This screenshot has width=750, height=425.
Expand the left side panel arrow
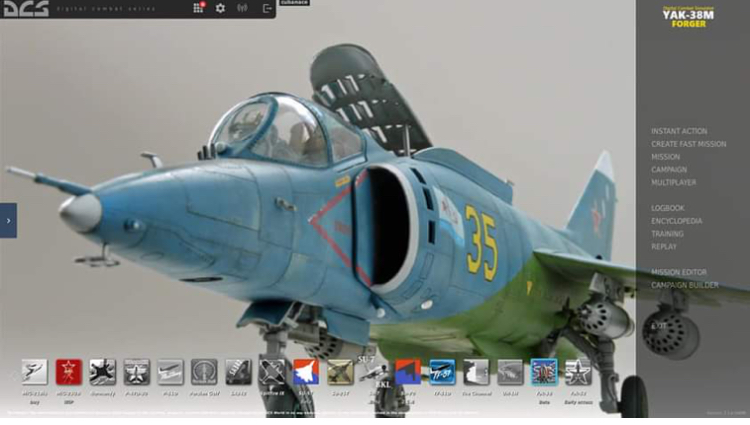click(x=8, y=220)
